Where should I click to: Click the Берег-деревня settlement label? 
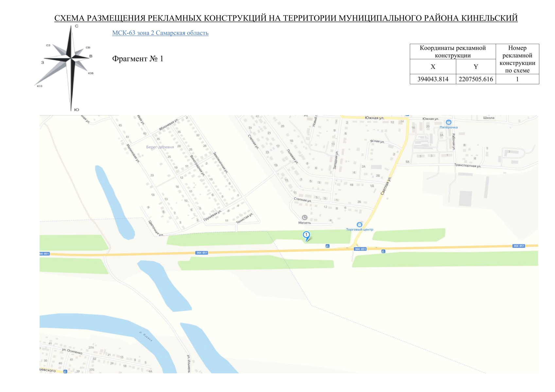click(x=160, y=147)
